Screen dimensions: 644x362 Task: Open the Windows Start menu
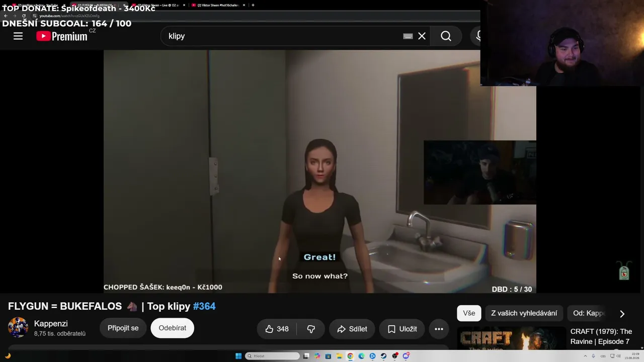click(x=238, y=356)
